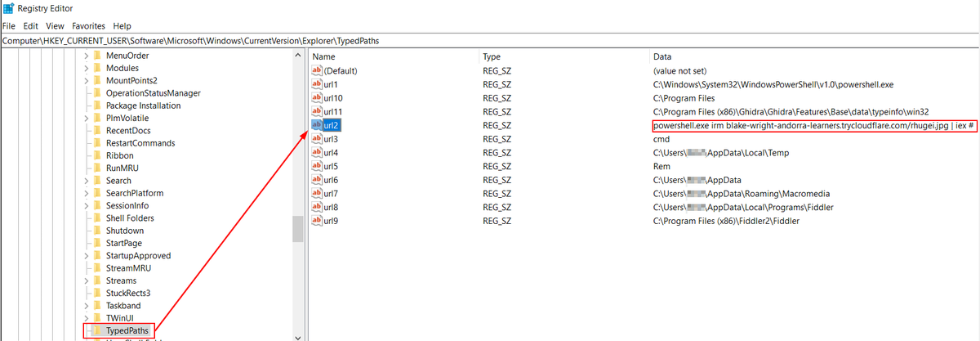Select the StreamMRU folder icon
Image resolution: width=980 pixels, height=341 pixels.
(x=98, y=268)
